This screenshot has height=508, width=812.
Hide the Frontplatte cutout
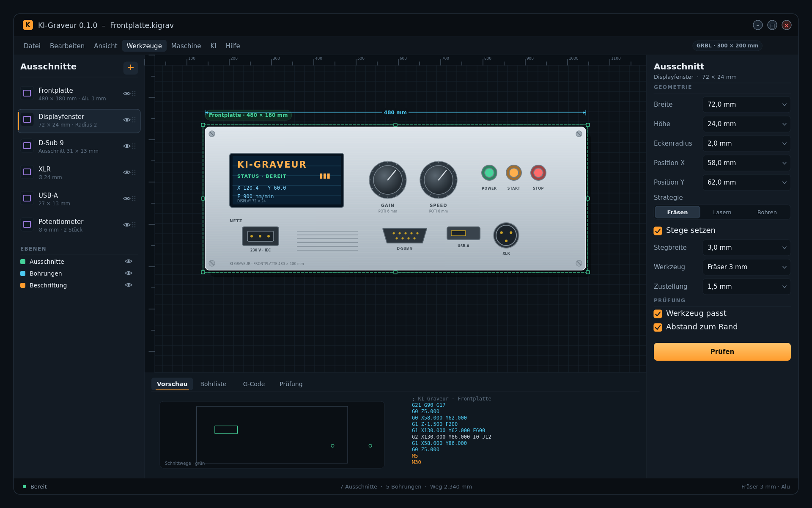pyautogui.click(x=126, y=94)
